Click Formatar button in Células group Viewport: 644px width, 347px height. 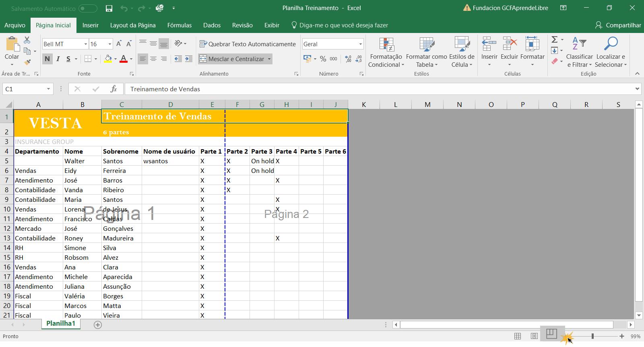pos(532,53)
